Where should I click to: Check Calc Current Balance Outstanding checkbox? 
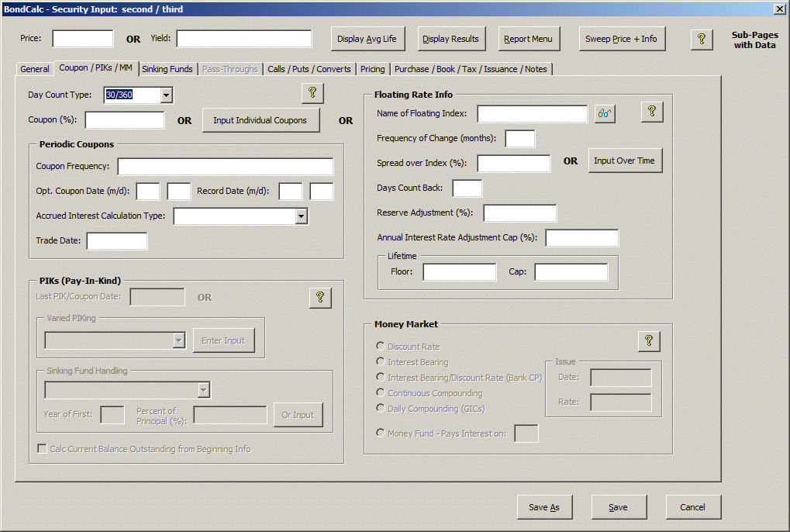tap(43, 448)
